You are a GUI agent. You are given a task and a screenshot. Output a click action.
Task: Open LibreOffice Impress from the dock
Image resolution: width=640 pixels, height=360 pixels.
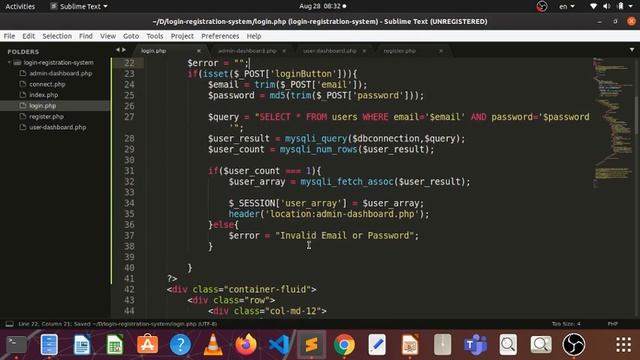(410, 345)
